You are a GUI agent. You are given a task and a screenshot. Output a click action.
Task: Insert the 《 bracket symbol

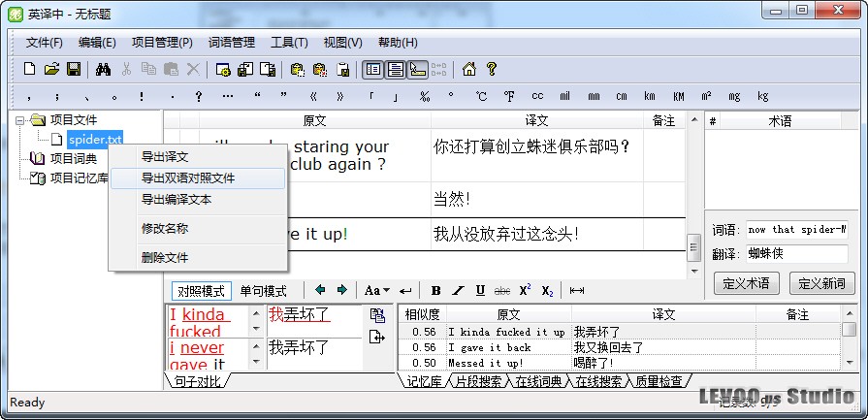313,96
